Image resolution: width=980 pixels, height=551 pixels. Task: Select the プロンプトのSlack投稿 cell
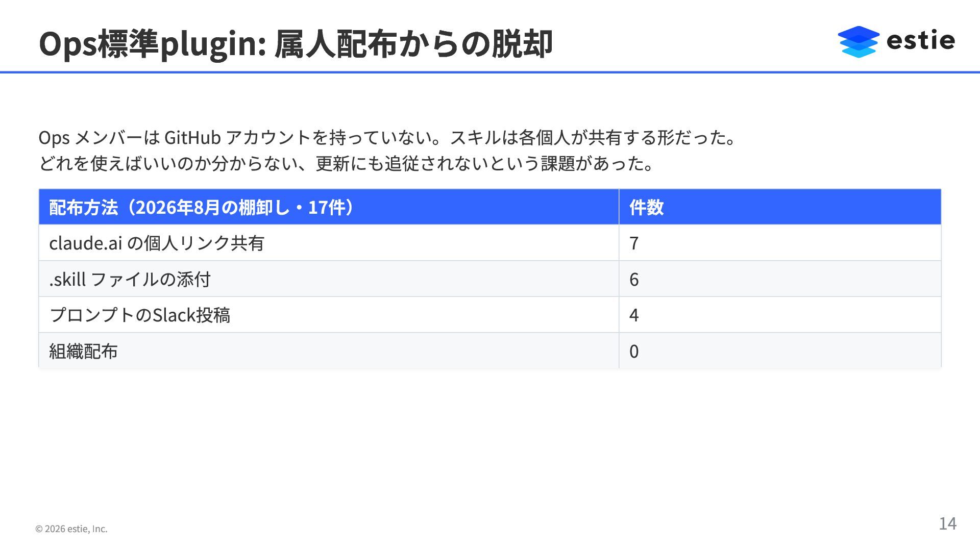[x=329, y=315]
